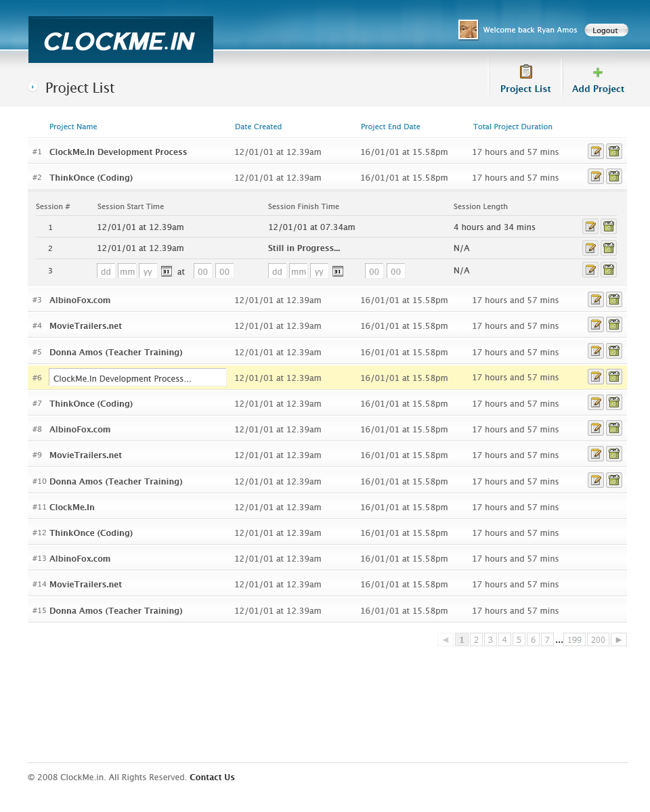650x812 pixels.
Task: Click the mm field of session start time
Action: (x=127, y=271)
